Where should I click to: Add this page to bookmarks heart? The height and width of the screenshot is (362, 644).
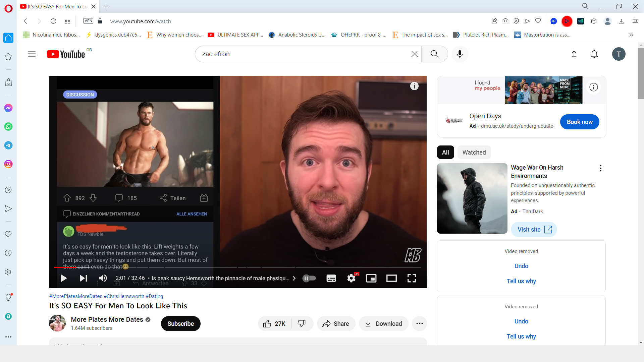pyautogui.click(x=538, y=21)
